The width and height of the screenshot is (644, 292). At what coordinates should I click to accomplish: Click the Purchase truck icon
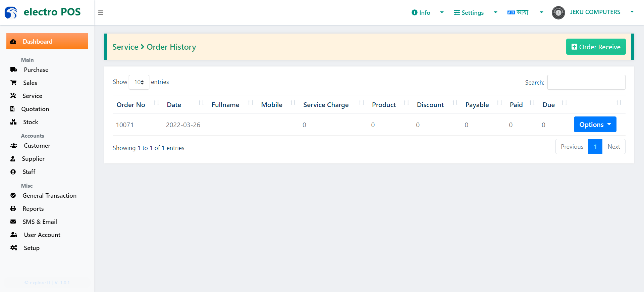[x=14, y=70]
